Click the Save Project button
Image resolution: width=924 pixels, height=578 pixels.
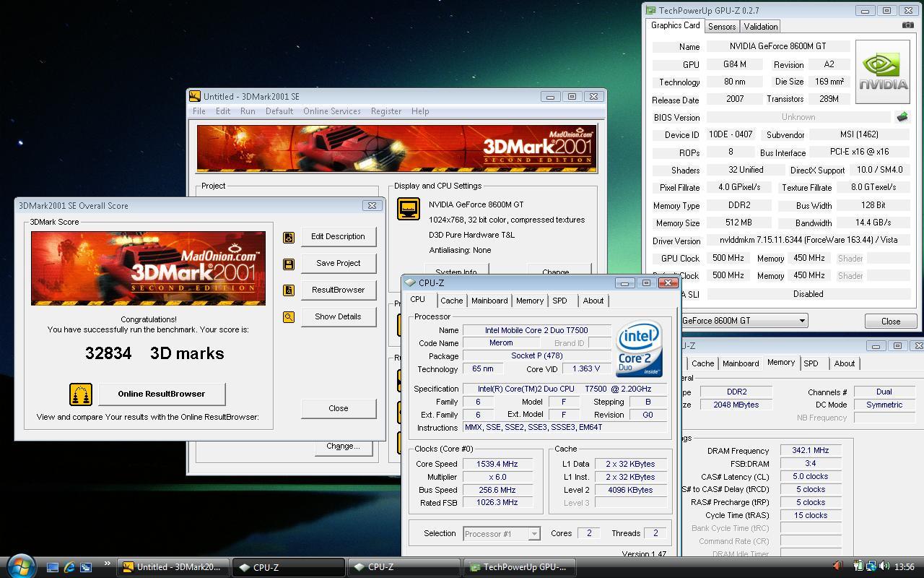pos(338,264)
